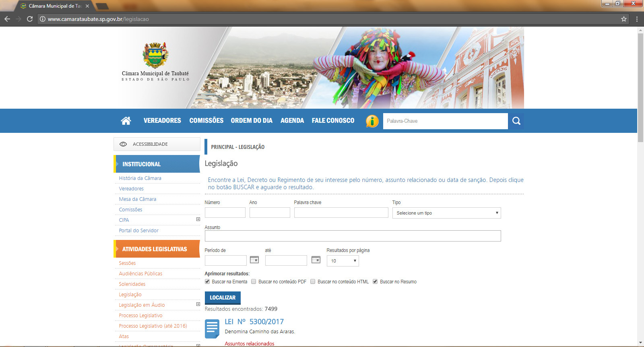Focus the Assunto input field
The height and width of the screenshot is (347, 644).
click(x=353, y=236)
